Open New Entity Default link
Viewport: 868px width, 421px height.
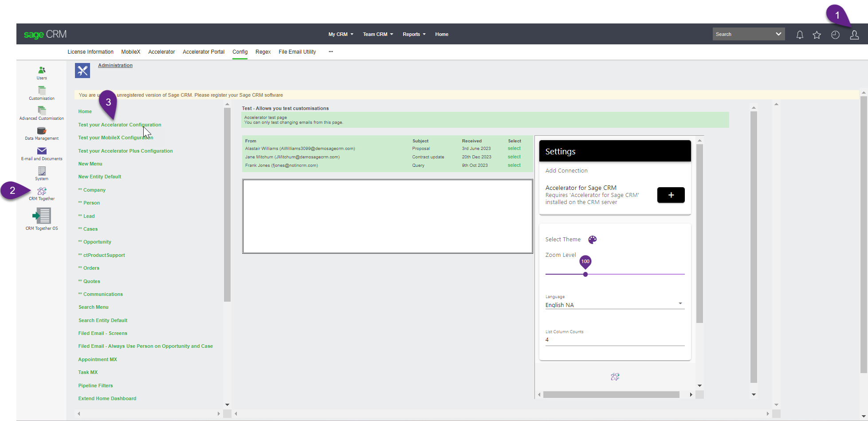pyautogui.click(x=100, y=177)
